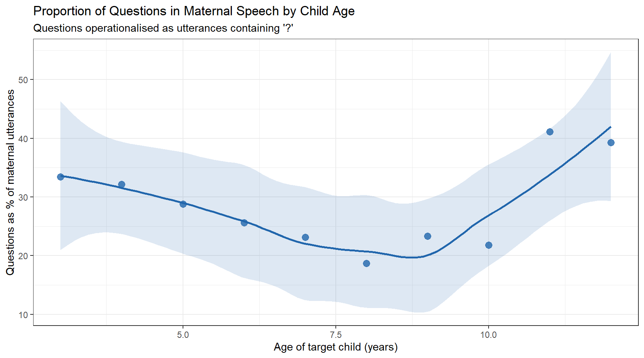Select the y-axis tick label 30
The width and height of the screenshot is (644, 358).
point(23,197)
